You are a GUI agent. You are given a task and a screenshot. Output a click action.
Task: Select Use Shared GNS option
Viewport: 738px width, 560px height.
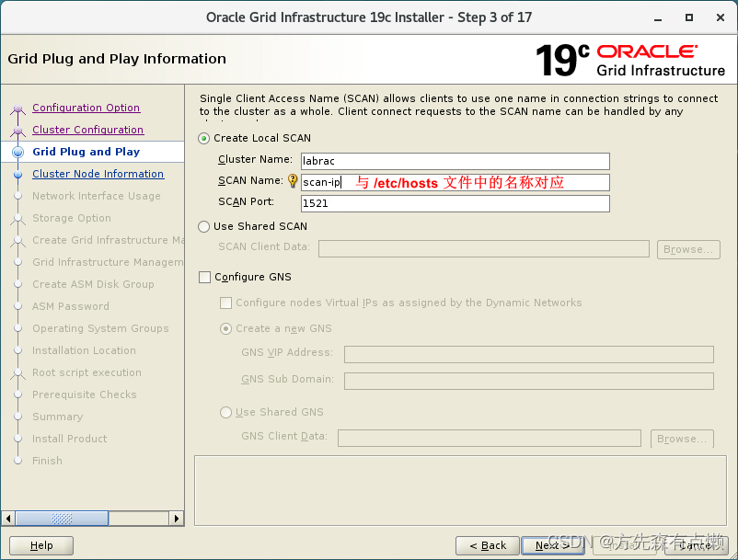click(x=226, y=412)
